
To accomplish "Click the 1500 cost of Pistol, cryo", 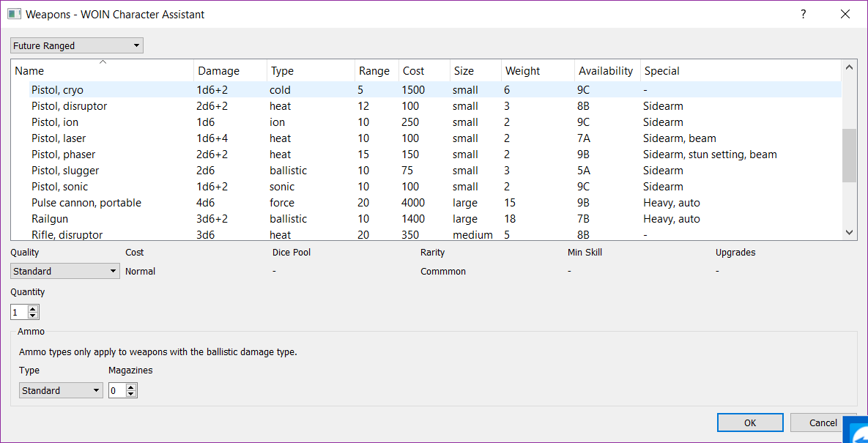I will pyautogui.click(x=414, y=89).
